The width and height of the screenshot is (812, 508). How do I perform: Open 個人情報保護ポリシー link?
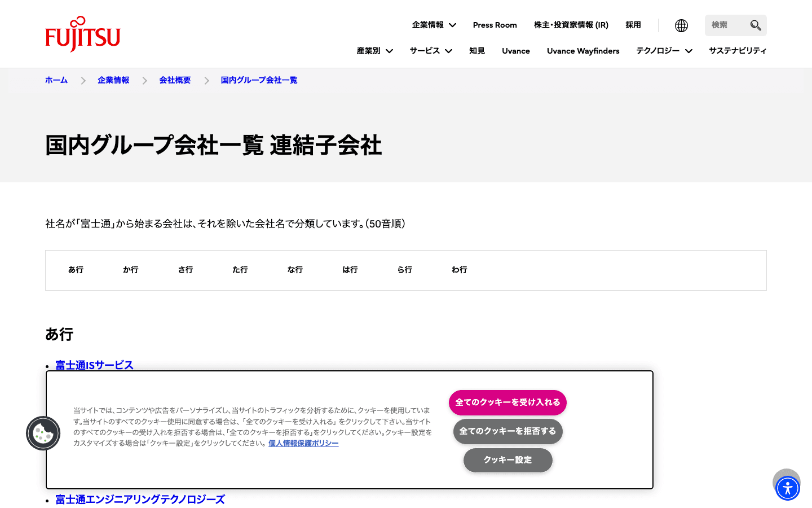(x=303, y=443)
